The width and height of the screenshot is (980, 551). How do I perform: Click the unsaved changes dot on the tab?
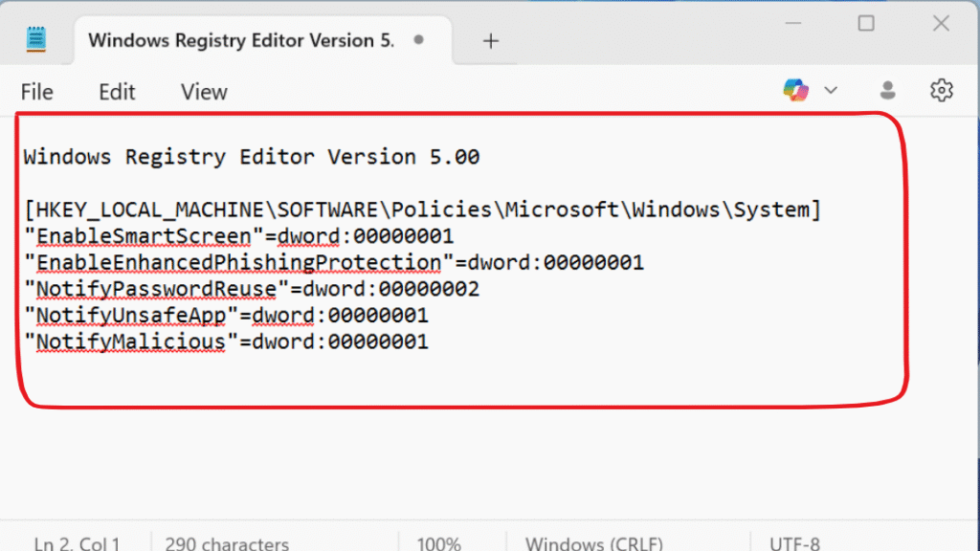click(x=419, y=40)
